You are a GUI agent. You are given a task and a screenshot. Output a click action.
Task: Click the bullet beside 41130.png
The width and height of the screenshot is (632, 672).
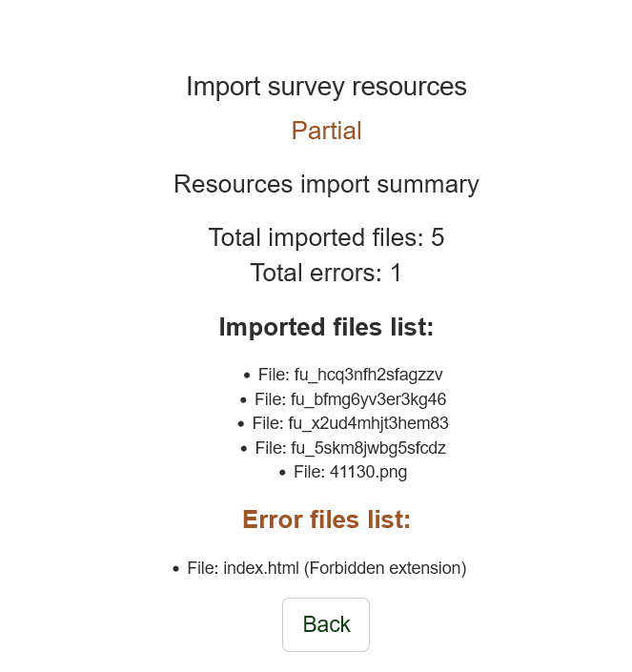(282, 473)
